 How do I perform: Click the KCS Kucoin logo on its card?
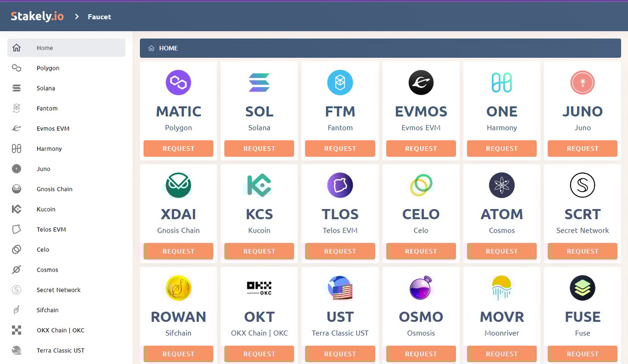259,185
